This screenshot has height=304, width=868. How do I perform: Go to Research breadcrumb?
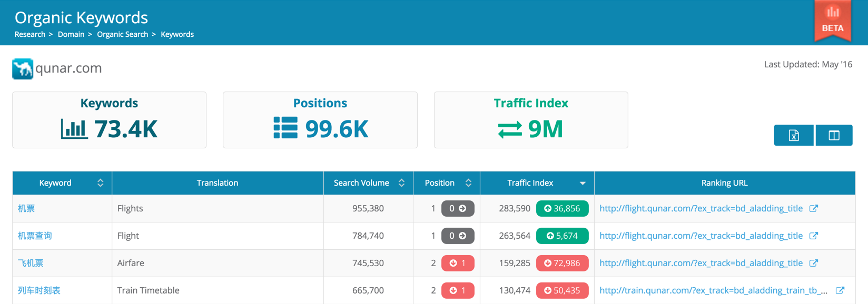[x=29, y=34]
